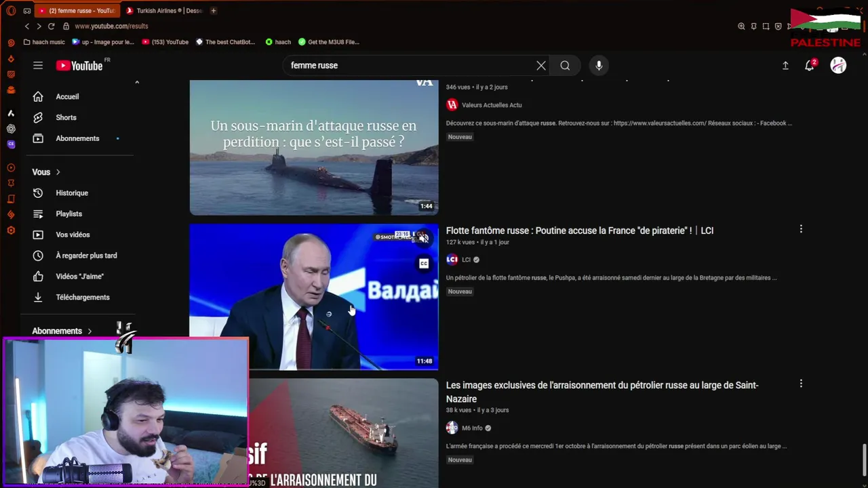Start voice search with the microphone icon
This screenshot has height=488, width=868.
tap(599, 65)
